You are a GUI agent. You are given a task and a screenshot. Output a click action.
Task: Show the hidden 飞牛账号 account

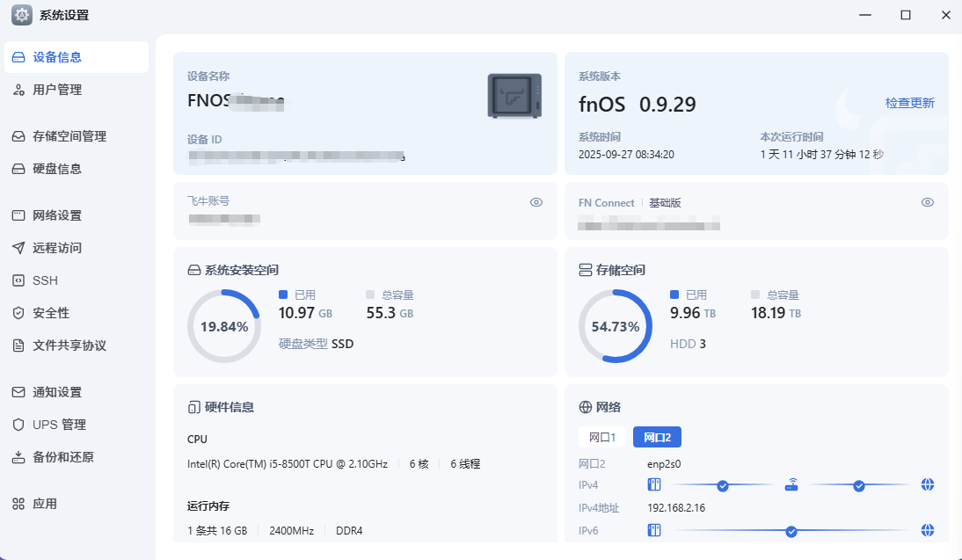536,202
